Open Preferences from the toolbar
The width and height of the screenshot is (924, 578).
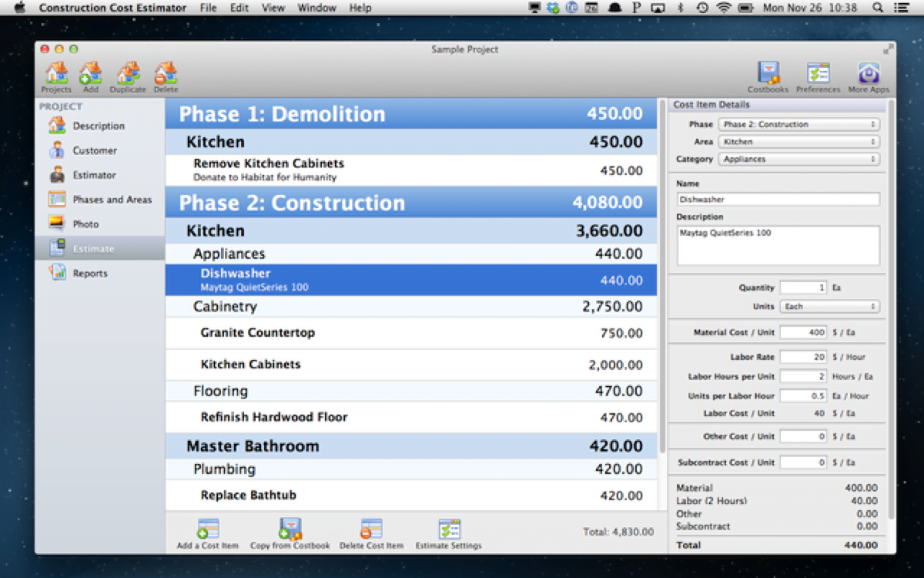818,74
